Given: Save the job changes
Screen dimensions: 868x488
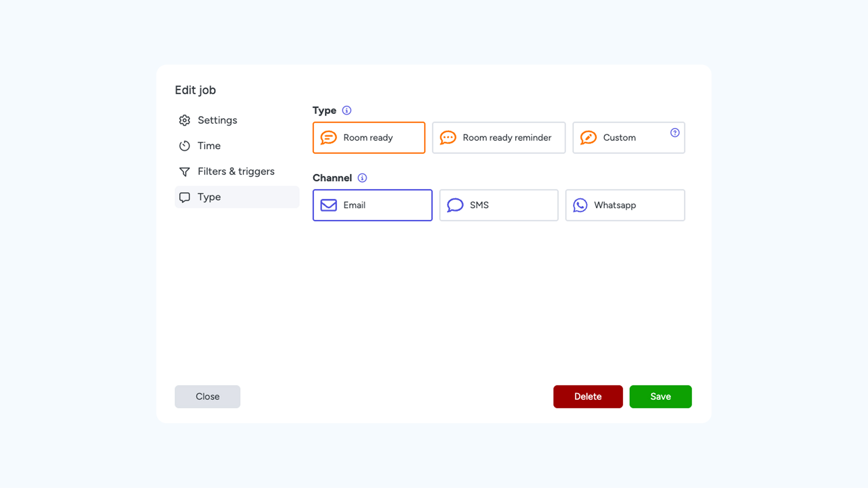Looking at the screenshot, I should (660, 396).
